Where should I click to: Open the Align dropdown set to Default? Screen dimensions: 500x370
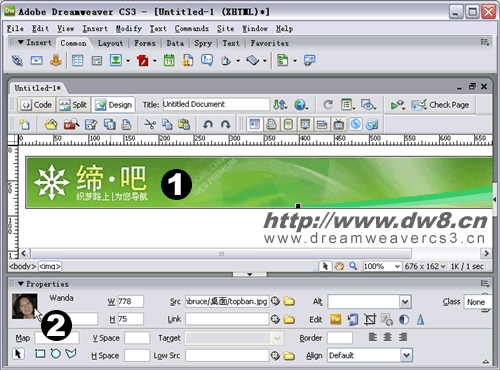370,355
